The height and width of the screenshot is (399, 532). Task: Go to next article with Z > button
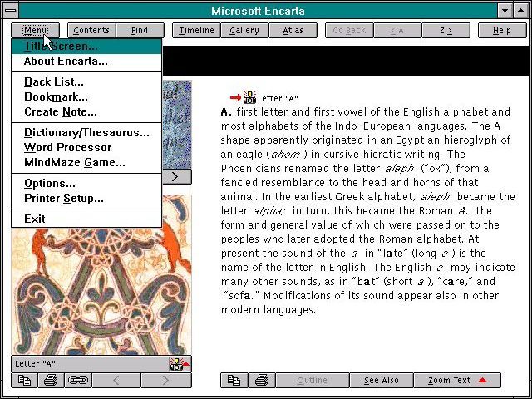pos(446,30)
